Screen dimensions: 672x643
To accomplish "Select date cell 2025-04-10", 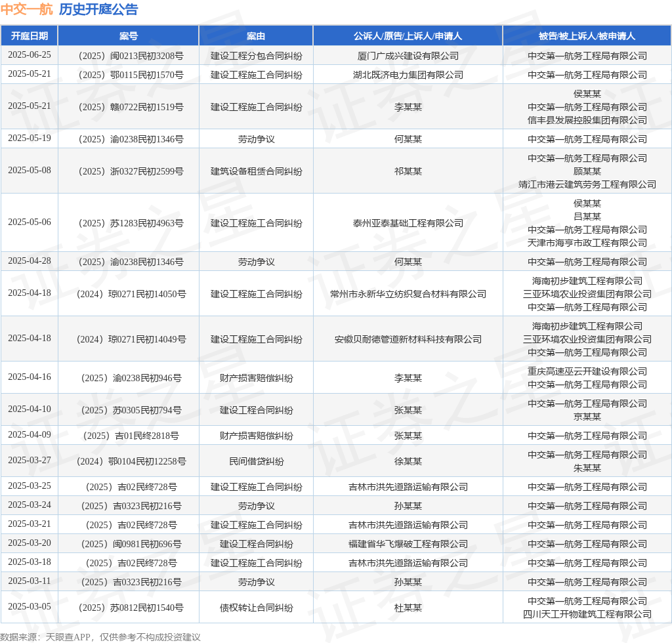I will pyautogui.click(x=29, y=409).
